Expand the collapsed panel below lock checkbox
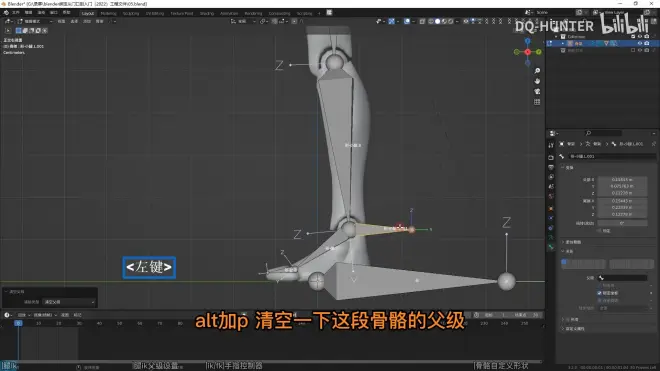Viewport: 660px width, 371px height. 572,242
